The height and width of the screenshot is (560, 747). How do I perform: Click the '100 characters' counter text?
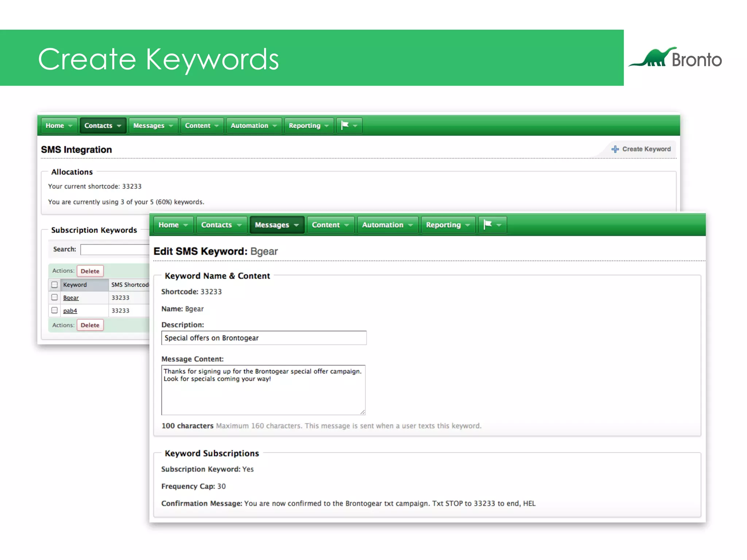187,426
